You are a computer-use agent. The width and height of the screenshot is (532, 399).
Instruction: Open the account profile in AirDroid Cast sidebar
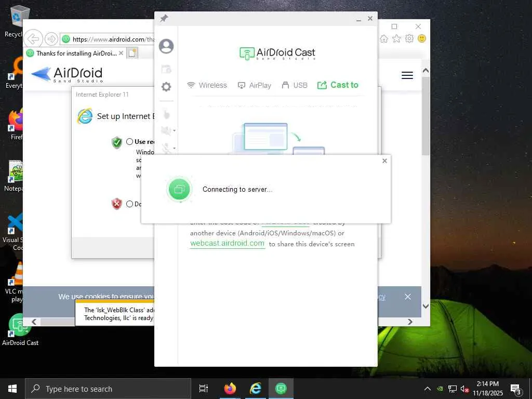point(166,46)
